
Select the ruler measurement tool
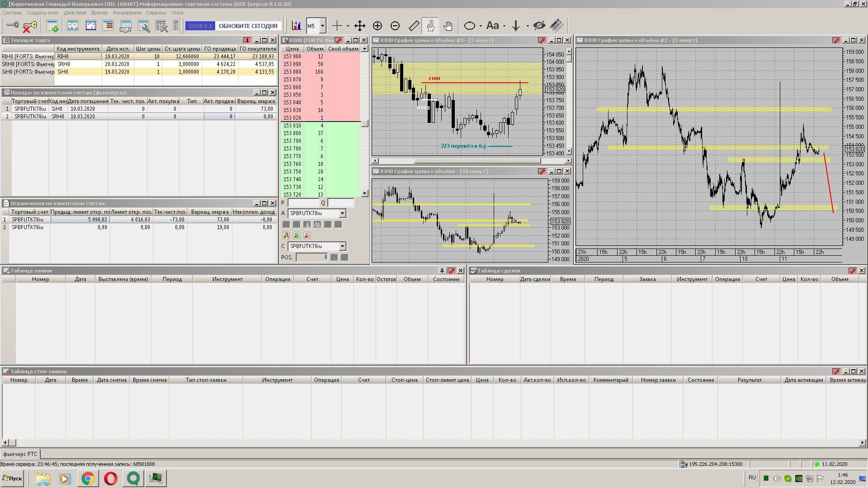(414, 26)
